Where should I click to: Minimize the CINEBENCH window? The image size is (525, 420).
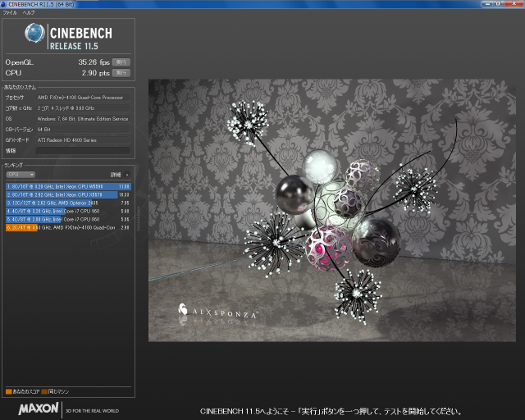(x=488, y=3)
